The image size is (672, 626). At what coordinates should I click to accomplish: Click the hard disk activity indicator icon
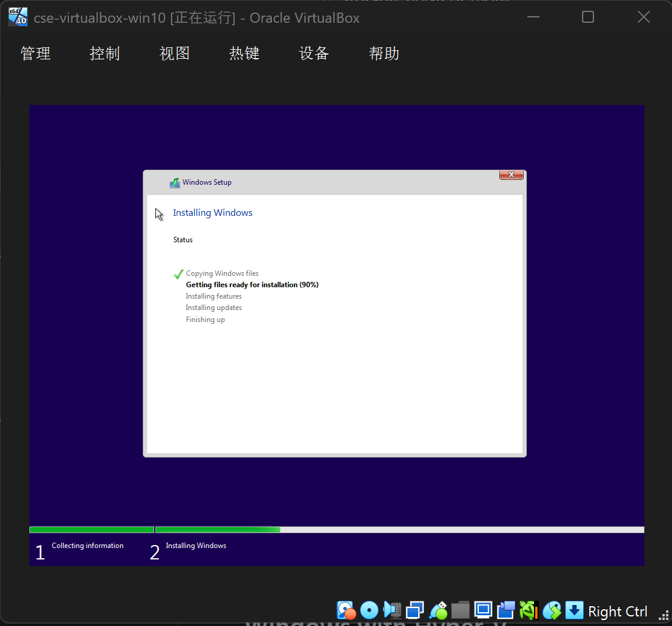point(346,610)
